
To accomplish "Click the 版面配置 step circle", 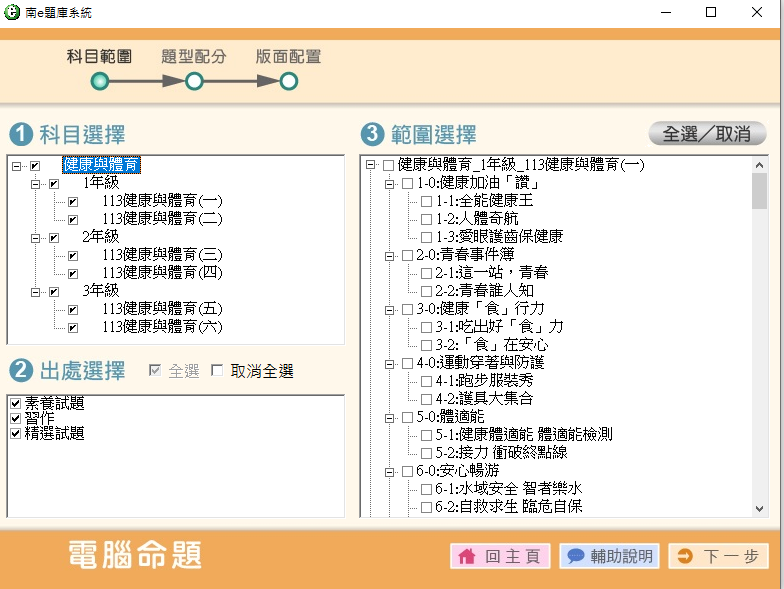I will (x=288, y=81).
